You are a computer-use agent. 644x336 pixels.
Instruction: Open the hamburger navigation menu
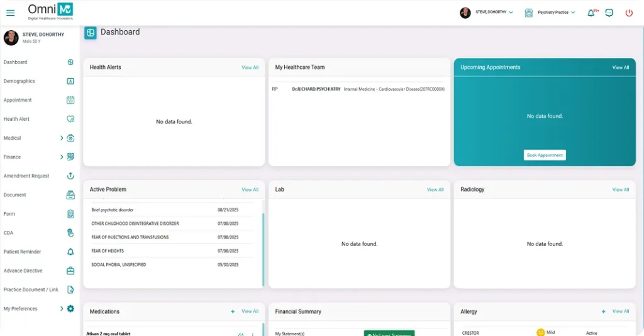point(10,13)
